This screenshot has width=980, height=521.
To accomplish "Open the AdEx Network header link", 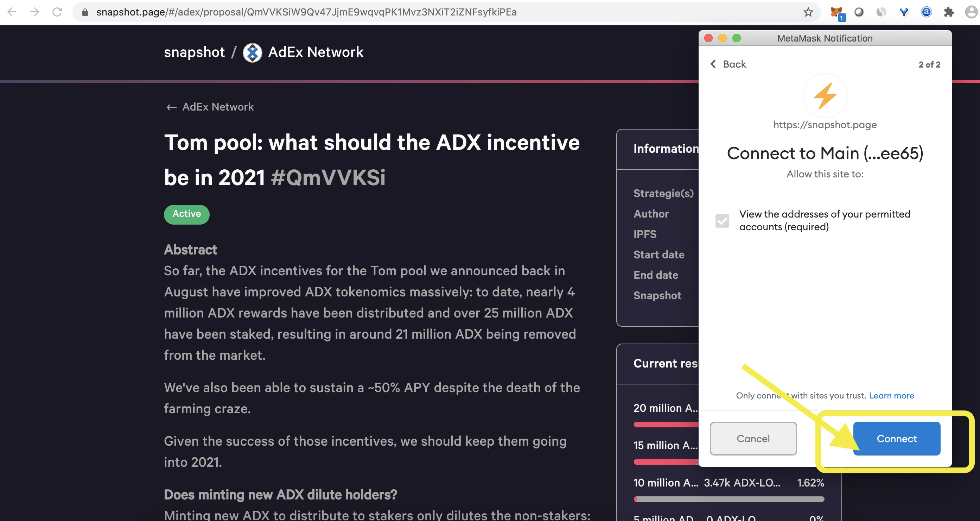I will tap(316, 52).
